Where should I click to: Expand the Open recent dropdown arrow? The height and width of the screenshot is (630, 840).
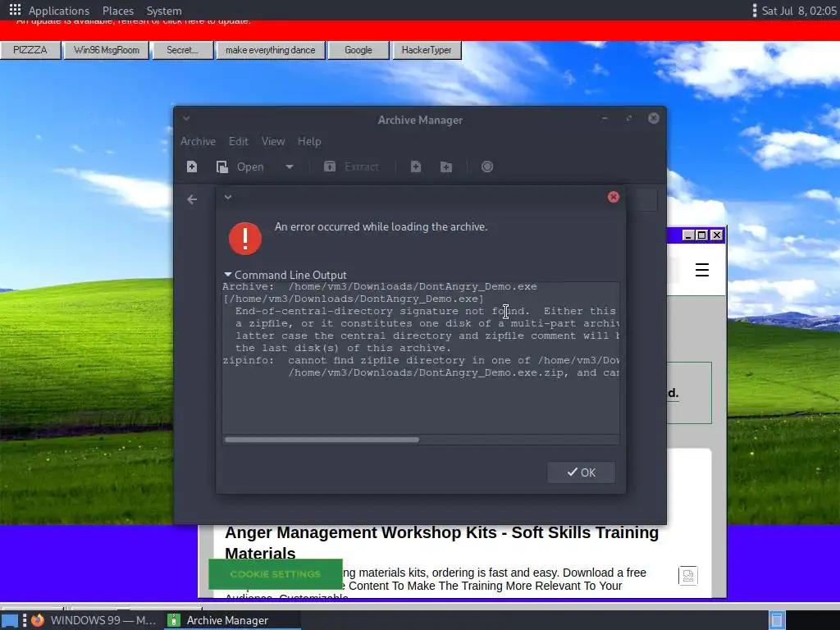click(x=290, y=167)
